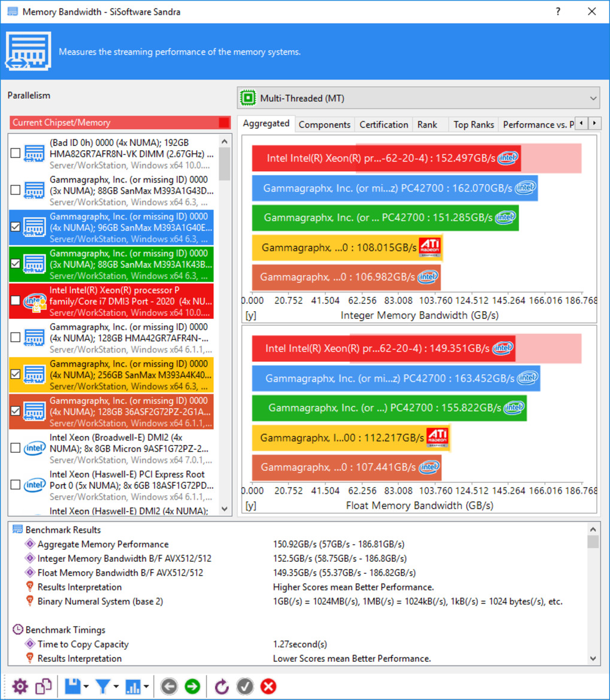Click the red cancel X icon
The image size is (610, 700).
(268, 686)
